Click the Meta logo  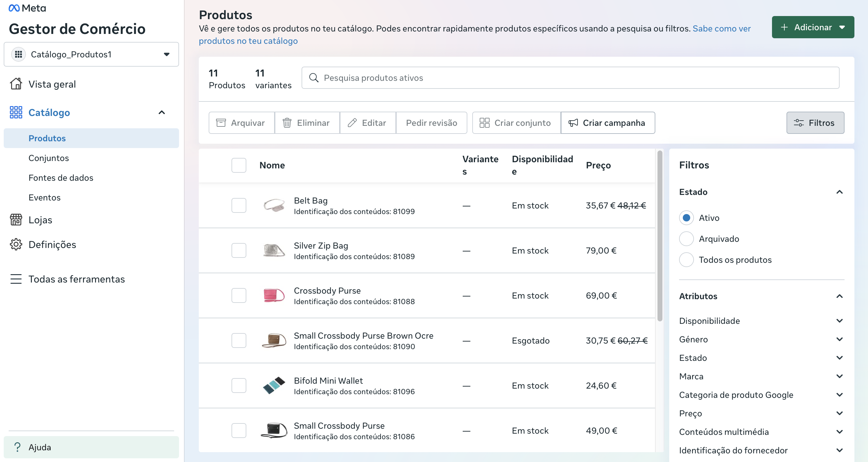coord(27,8)
